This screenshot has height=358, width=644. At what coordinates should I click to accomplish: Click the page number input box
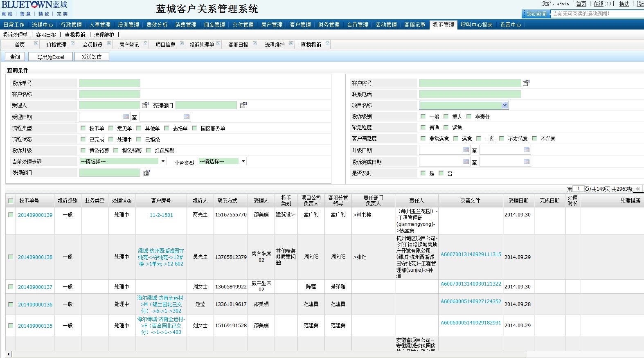(x=578, y=189)
